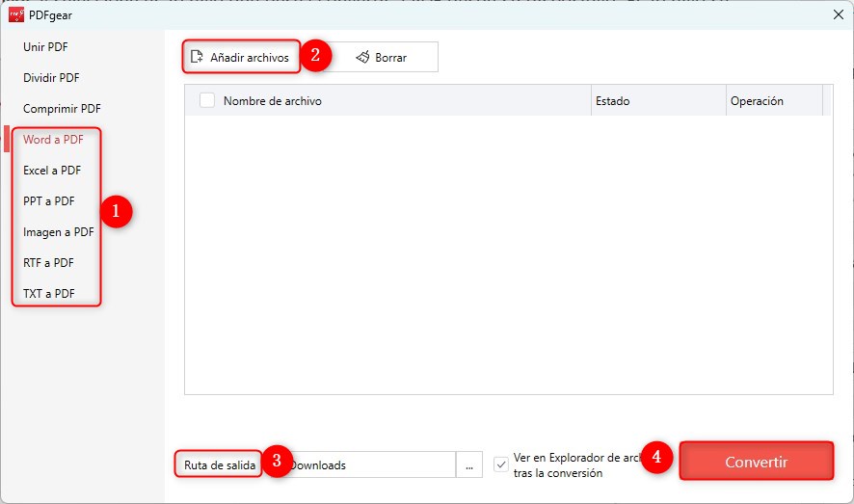Screen dimensions: 854x504
Task: Tick the select-all files checkbox
Action: [207, 100]
